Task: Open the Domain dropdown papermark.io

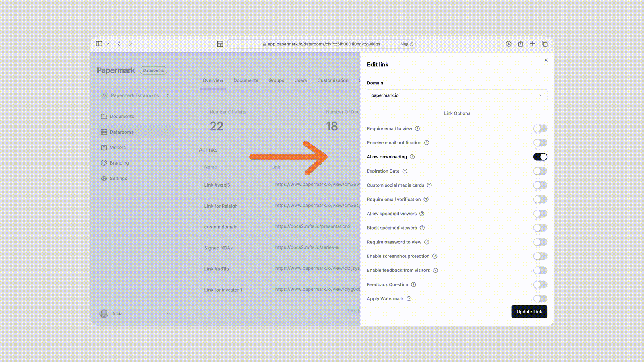Action: point(457,95)
